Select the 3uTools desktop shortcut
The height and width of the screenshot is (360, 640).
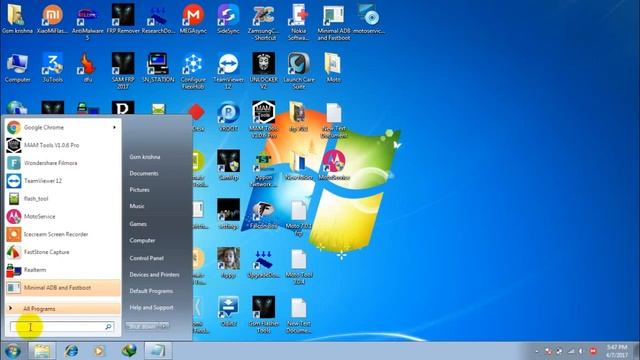click(52, 68)
